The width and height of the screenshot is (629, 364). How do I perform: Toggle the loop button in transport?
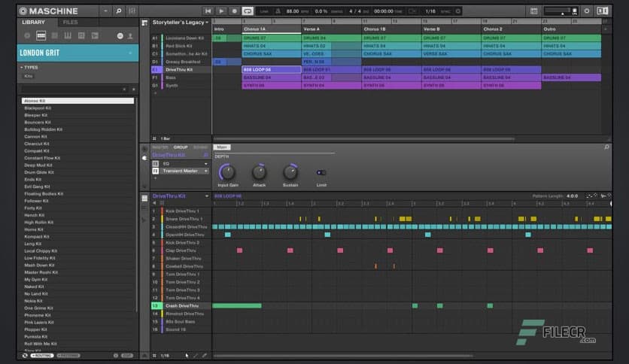coord(248,11)
